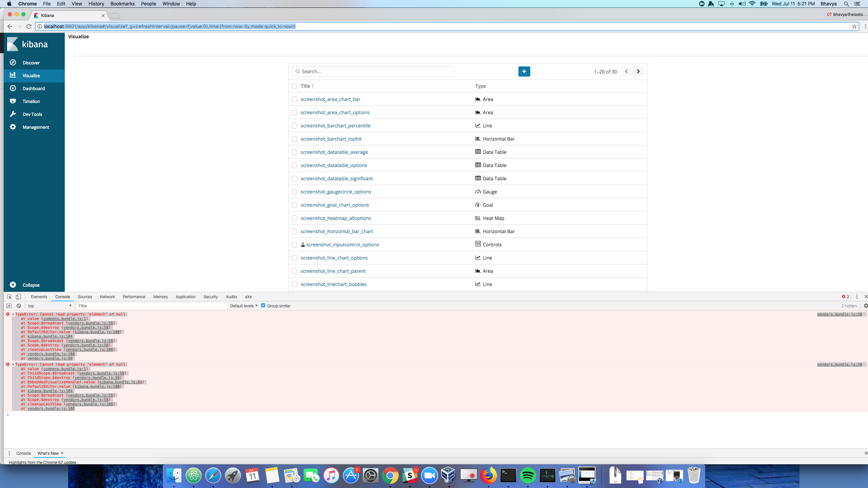Reload the browser page

pyautogui.click(x=29, y=26)
